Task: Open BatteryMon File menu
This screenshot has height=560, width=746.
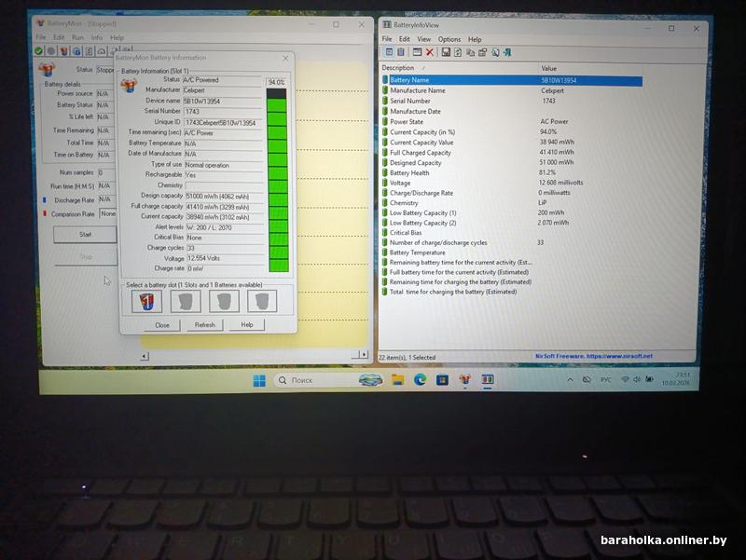Action: [41, 37]
